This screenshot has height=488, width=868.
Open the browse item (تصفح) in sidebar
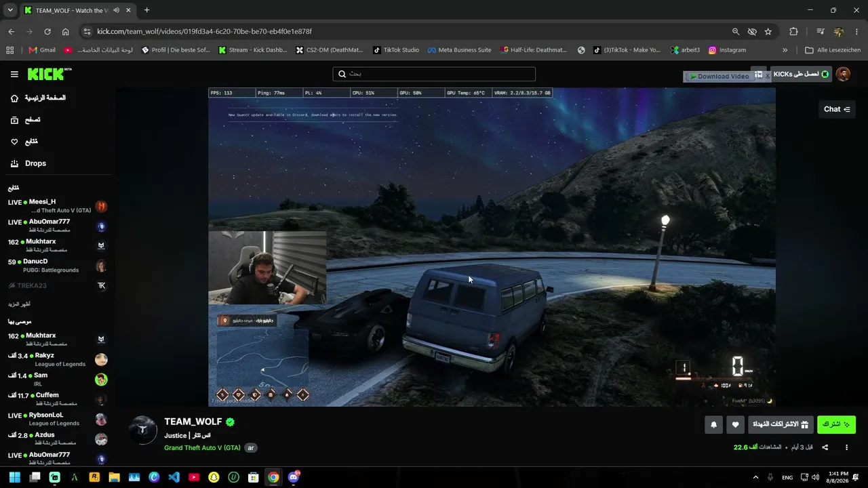tap(25, 120)
